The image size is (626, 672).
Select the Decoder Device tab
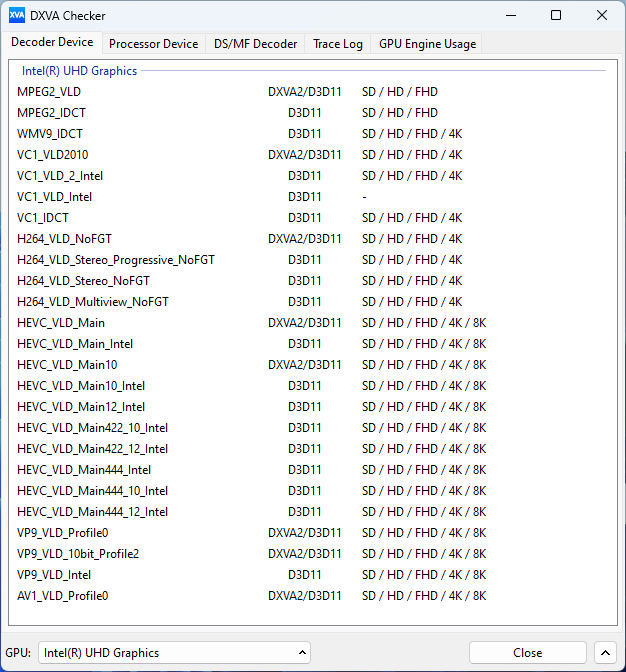coord(52,42)
